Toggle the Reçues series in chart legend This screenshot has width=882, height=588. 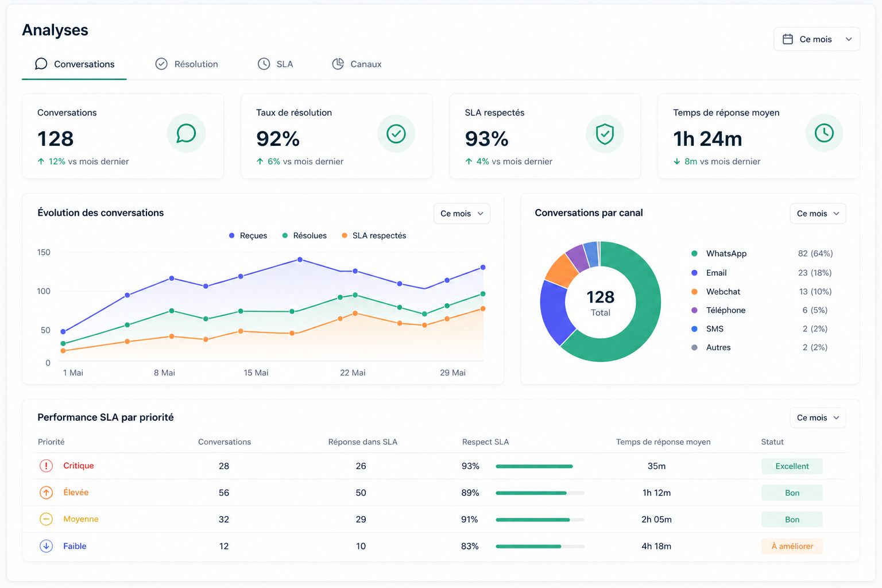tap(248, 235)
